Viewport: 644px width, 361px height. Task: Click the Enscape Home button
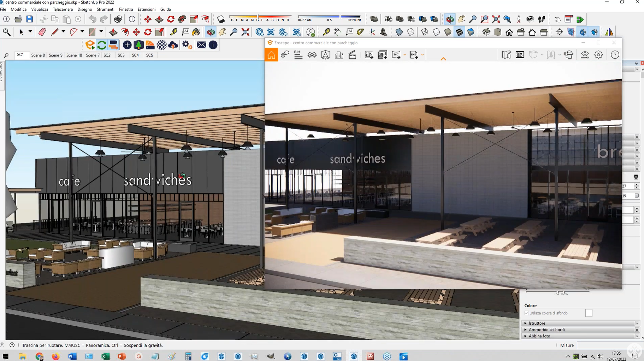click(x=271, y=55)
